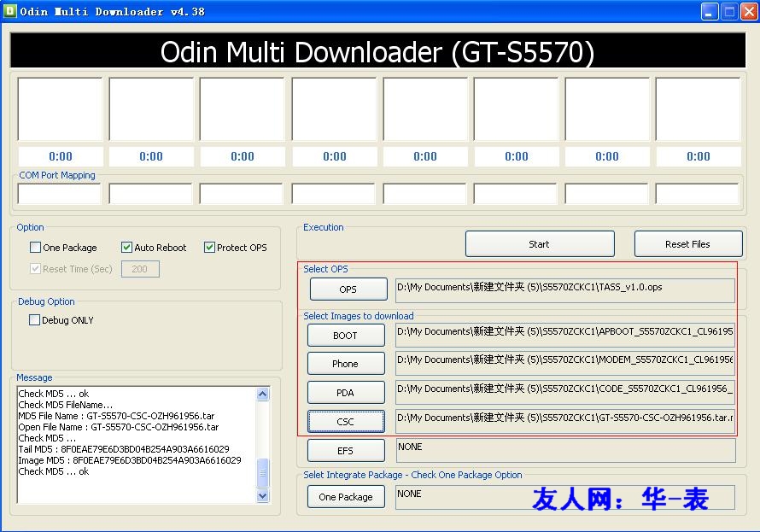The width and height of the screenshot is (760, 532).
Task: Click the OPS path field TASS_v1.0.ops
Action: (x=565, y=290)
